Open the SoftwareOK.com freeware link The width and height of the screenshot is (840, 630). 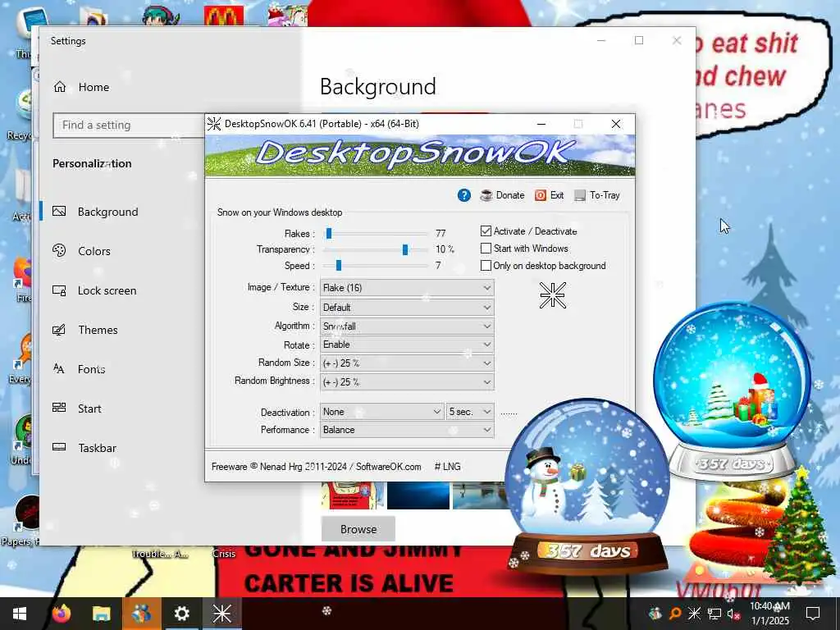tap(388, 467)
